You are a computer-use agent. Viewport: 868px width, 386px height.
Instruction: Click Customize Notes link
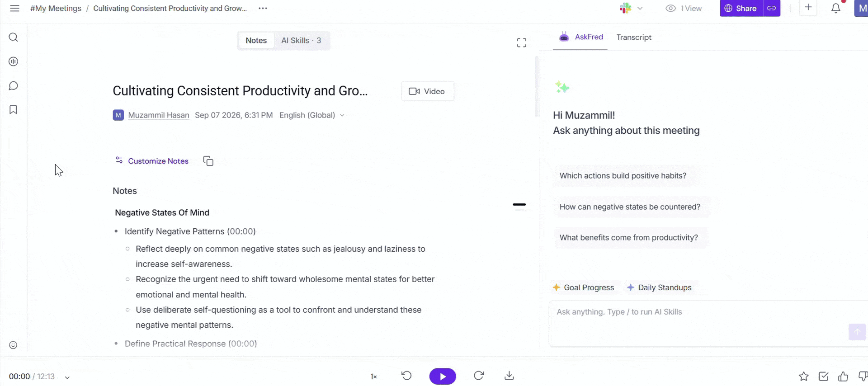(152, 161)
